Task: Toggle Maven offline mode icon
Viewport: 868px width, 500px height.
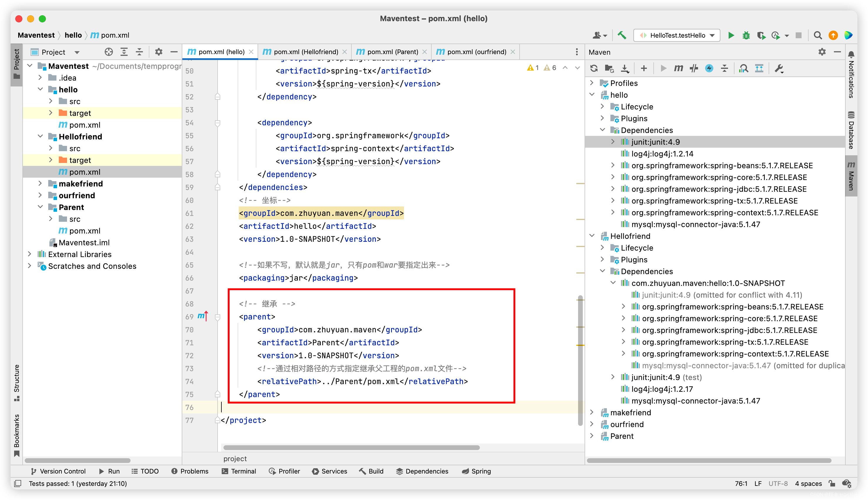Action: click(x=694, y=68)
